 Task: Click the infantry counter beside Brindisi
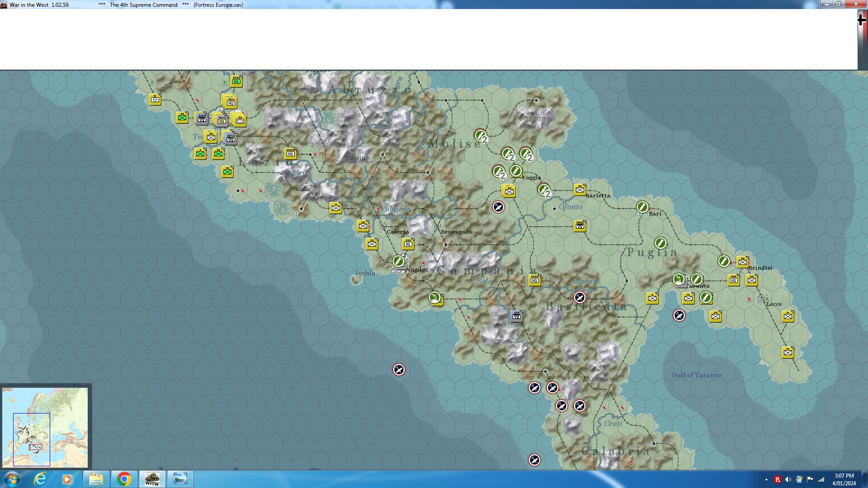point(743,262)
